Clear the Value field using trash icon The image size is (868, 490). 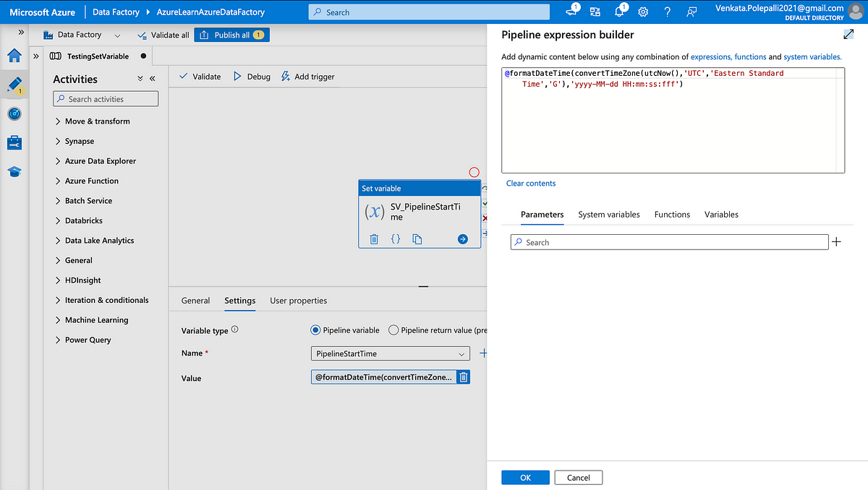(x=464, y=377)
